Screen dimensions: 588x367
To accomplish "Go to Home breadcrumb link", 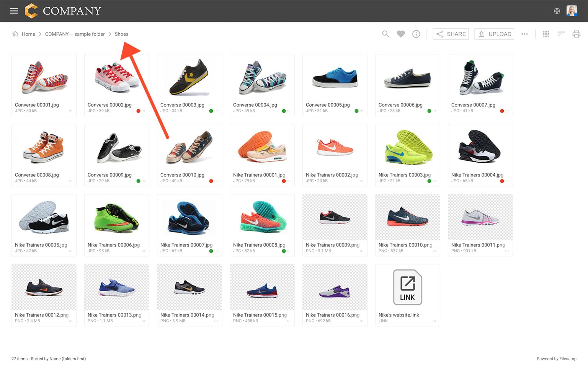I will pos(28,34).
